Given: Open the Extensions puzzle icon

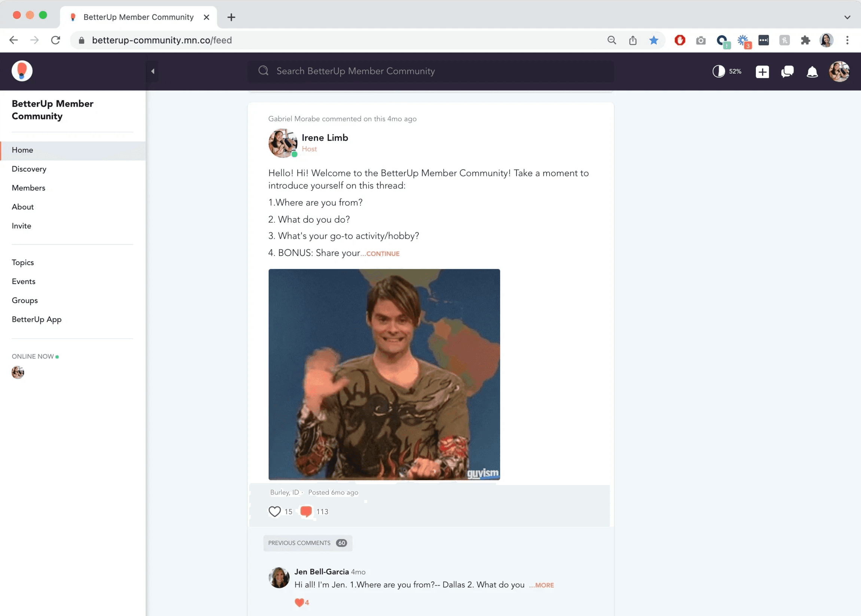Looking at the screenshot, I should click(805, 40).
